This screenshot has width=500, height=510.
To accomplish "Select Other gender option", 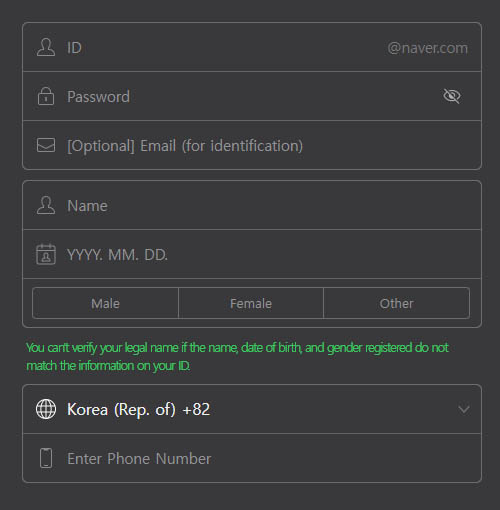I will coord(396,303).
